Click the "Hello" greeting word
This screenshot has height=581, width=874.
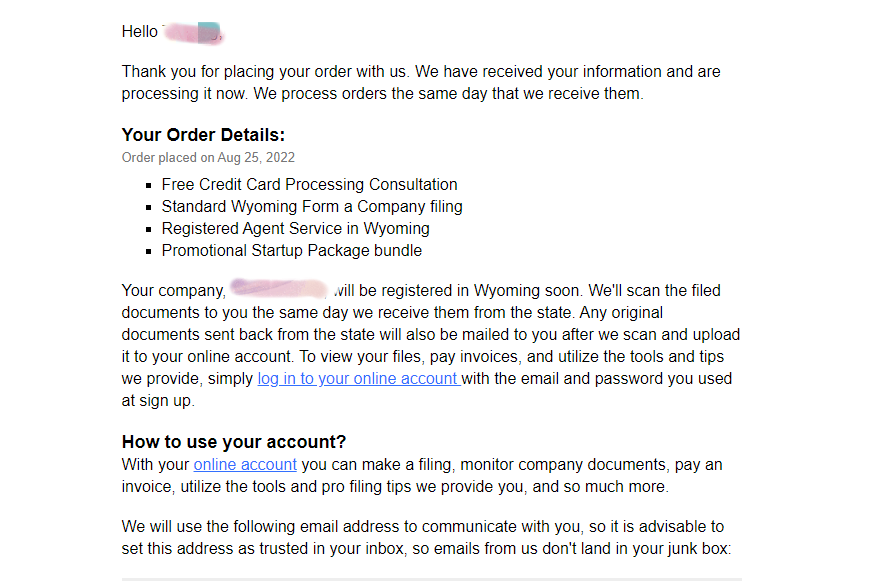(x=140, y=32)
